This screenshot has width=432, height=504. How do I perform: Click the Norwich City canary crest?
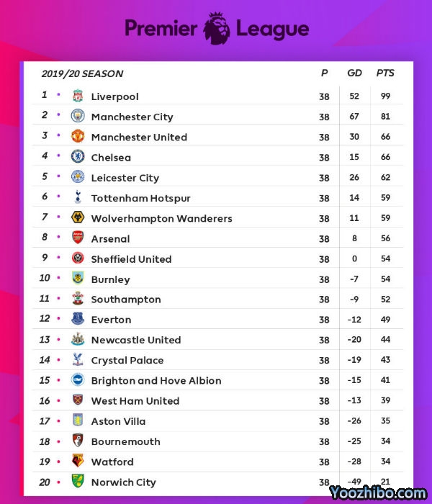(x=78, y=481)
